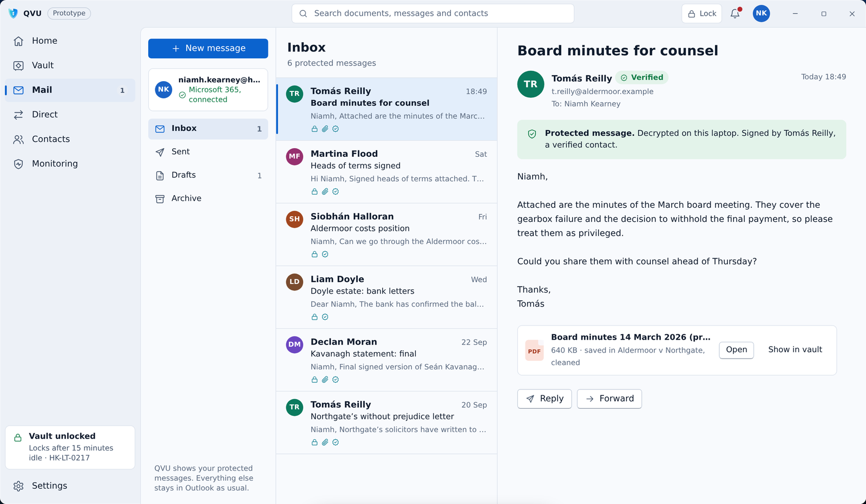Click the shield icon in the protected message banner
Screen dimensions: 866x504
(532, 134)
